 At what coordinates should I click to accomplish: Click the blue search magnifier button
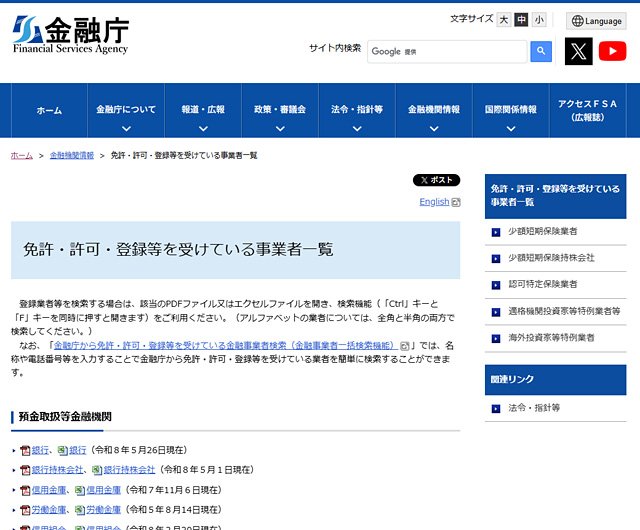[541, 51]
